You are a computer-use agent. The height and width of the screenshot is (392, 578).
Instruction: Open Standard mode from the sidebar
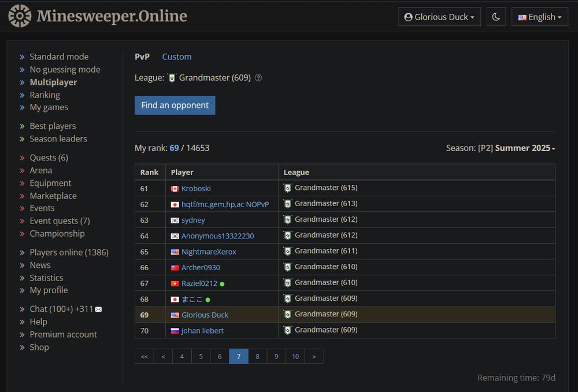[59, 57]
